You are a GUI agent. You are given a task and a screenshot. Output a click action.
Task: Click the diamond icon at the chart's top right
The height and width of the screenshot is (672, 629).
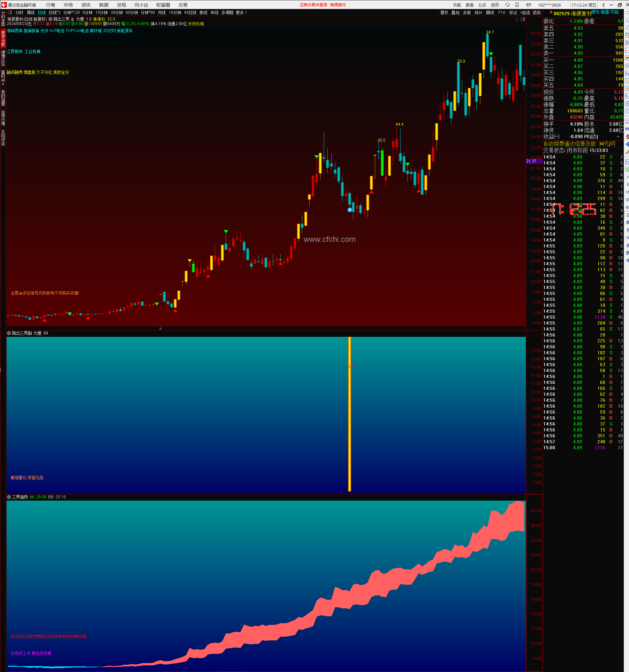coord(516,19)
